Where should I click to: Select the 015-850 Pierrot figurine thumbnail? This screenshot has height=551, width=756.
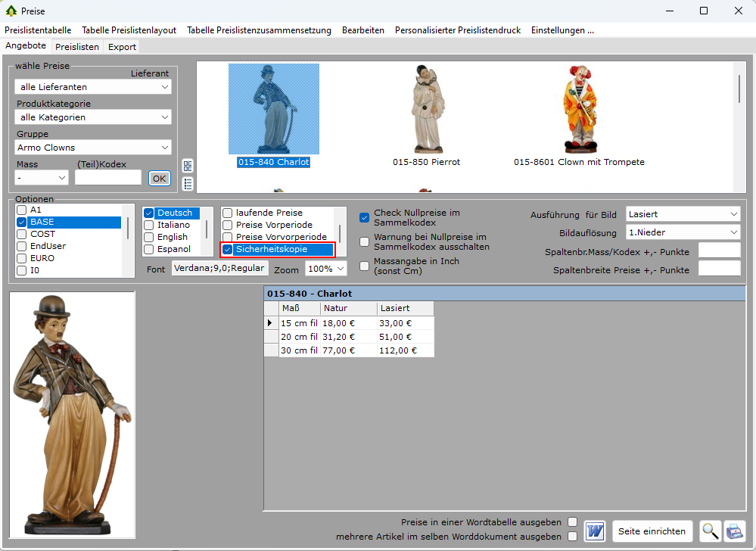[x=426, y=110]
